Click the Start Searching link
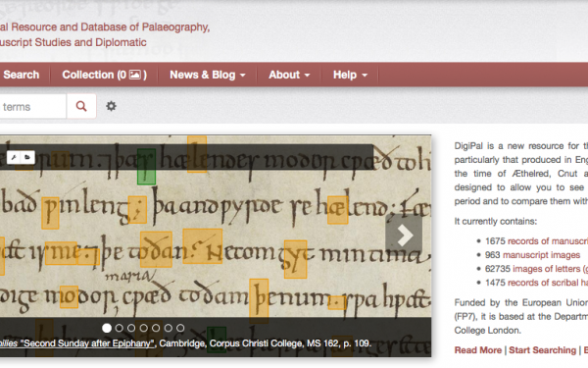The height and width of the screenshot is (368, 588). tap(542, 350)
